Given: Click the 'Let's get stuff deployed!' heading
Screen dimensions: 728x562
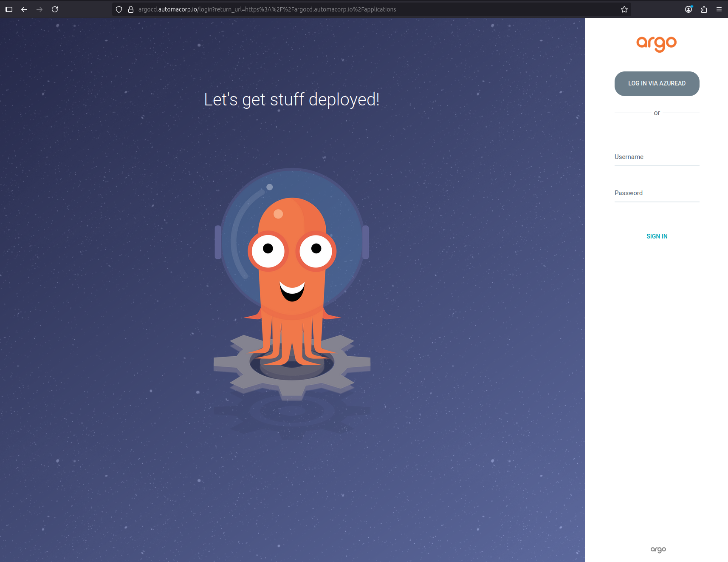Looking at the screenshot, I should click(x=292, y=100).
